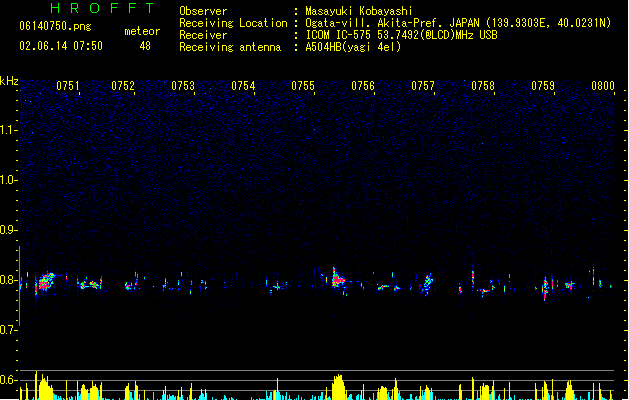Click the 0752 time marker
The image size is (629, 400).
[x=123, y=86]
